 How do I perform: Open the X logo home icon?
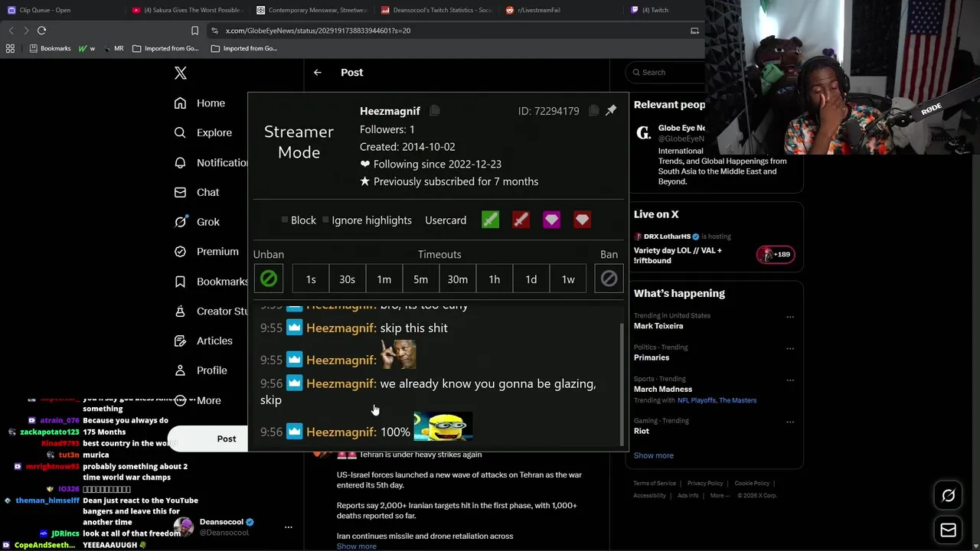(181, 73)
